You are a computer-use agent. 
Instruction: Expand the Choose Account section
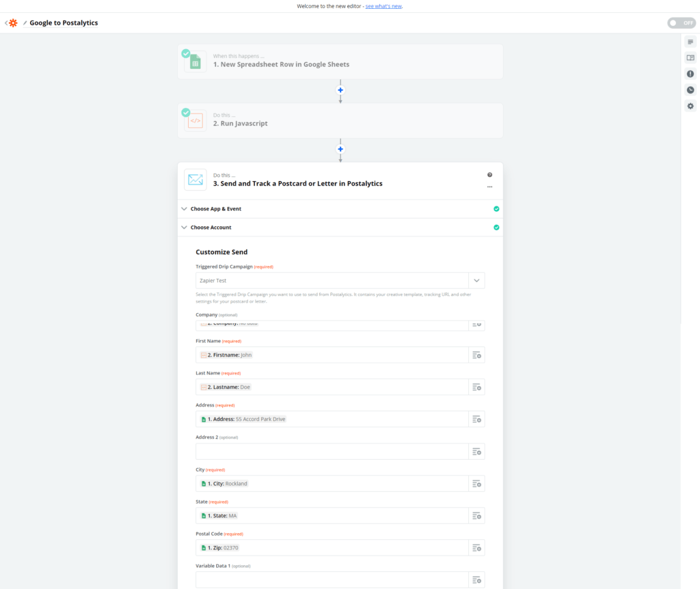(340, 228)
